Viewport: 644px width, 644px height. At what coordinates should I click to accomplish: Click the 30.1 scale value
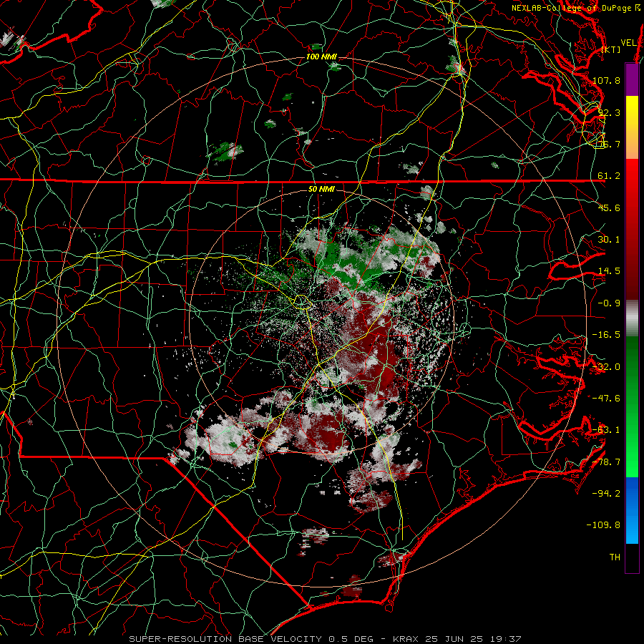pyautogui.click(x=609, y=240)
